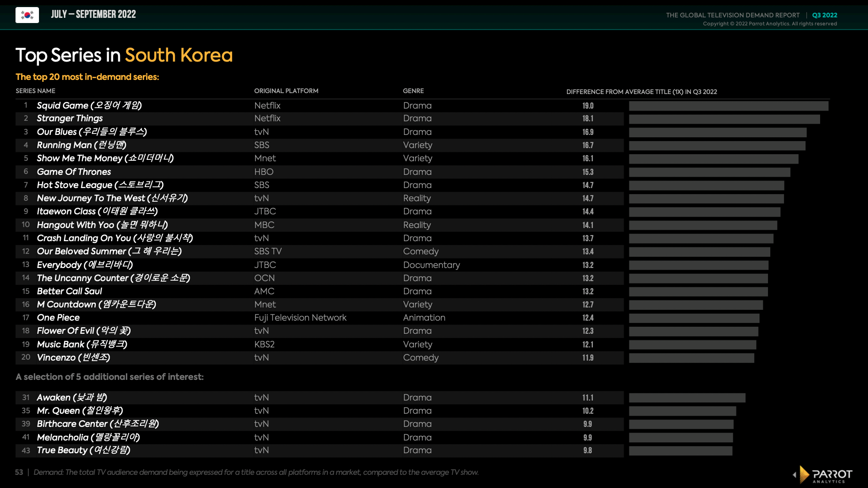Click 'New Journey To The West' title

click(112, 198)
